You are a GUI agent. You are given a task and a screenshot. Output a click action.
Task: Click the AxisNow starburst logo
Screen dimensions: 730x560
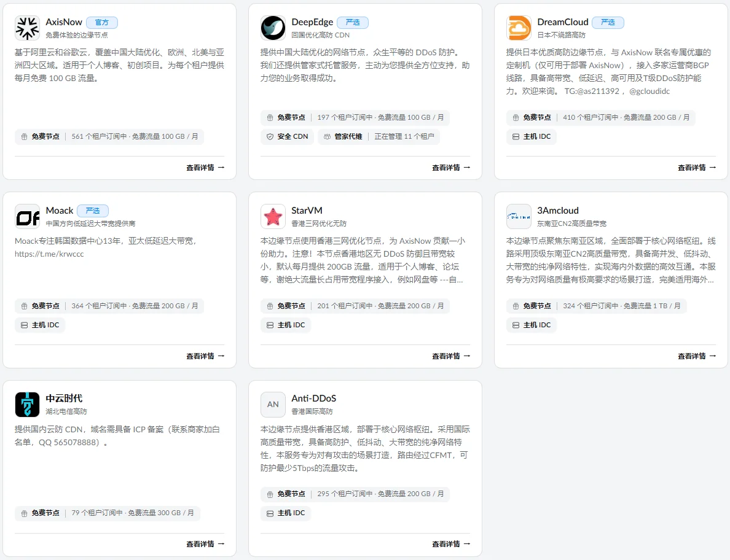[x=27, y=28]
